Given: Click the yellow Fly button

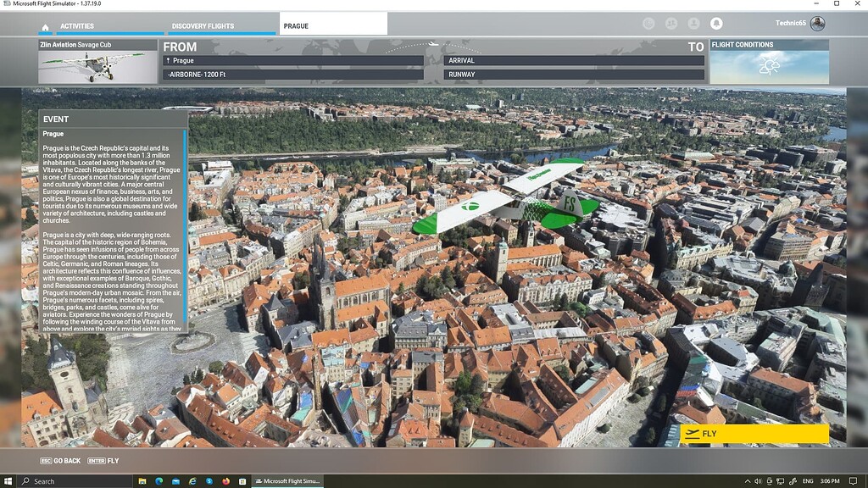Looking at the screenshot, I should point(754,434).
